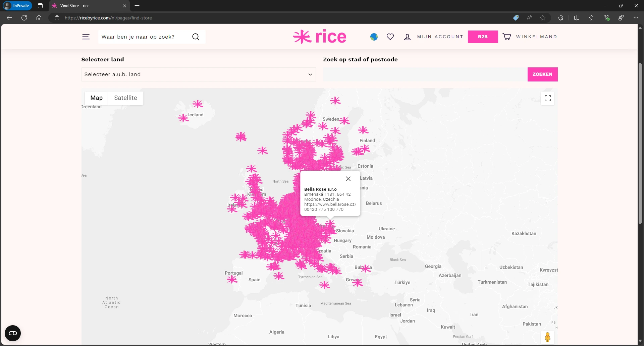The width and height of the screenshot is (644, 346).
Task: Open the chat widget in the bottom corner
Action: point(12,333)
